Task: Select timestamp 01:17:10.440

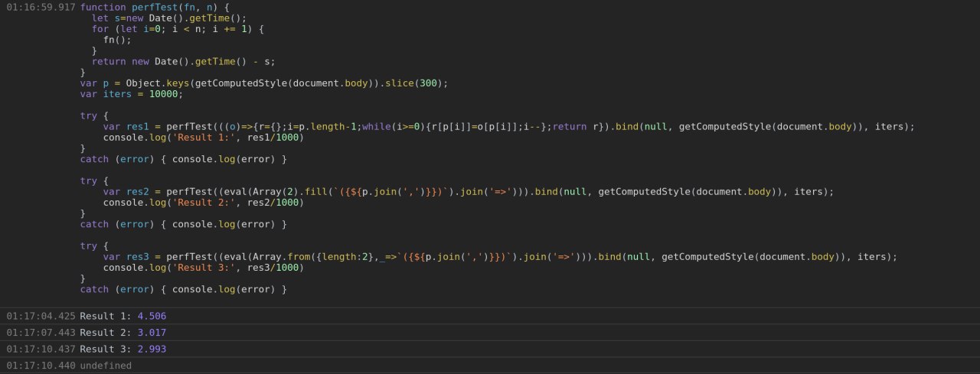Action: coord(41,366)
